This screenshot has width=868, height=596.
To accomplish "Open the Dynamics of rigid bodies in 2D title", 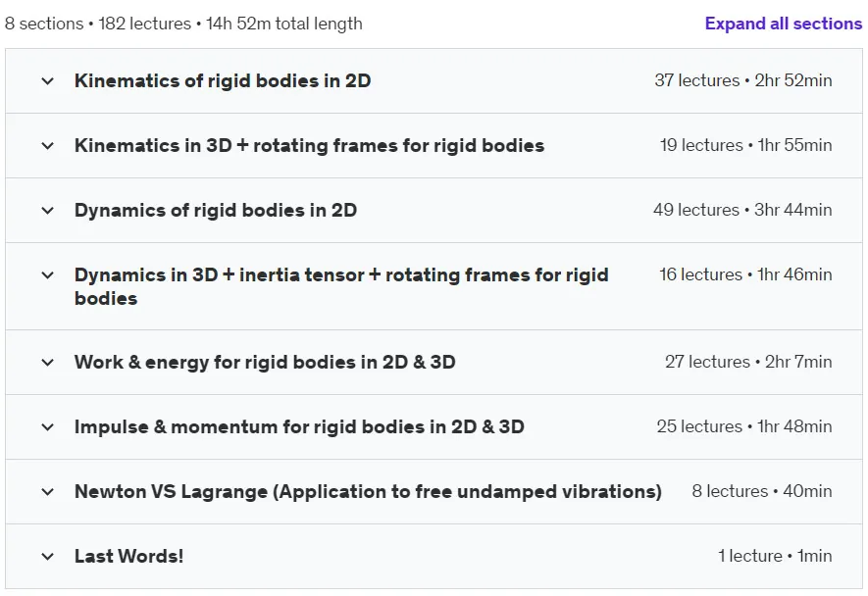I will pyautogui.click(x=216, y=211).
